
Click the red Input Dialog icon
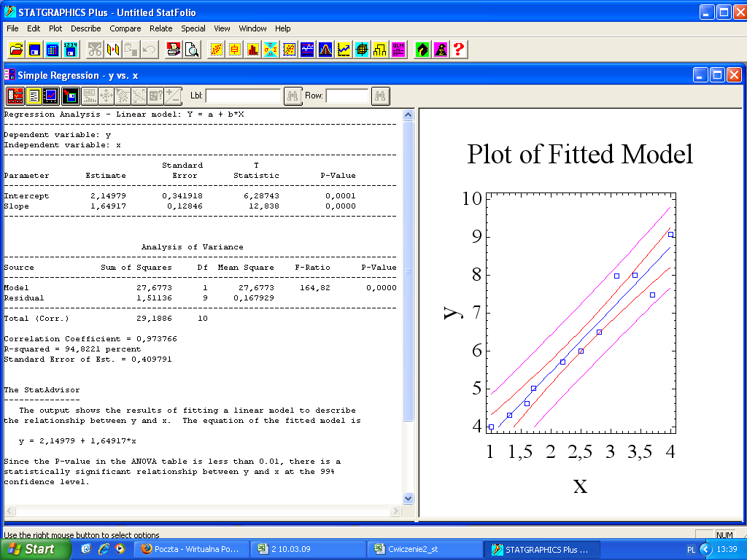tap(15, 96)
